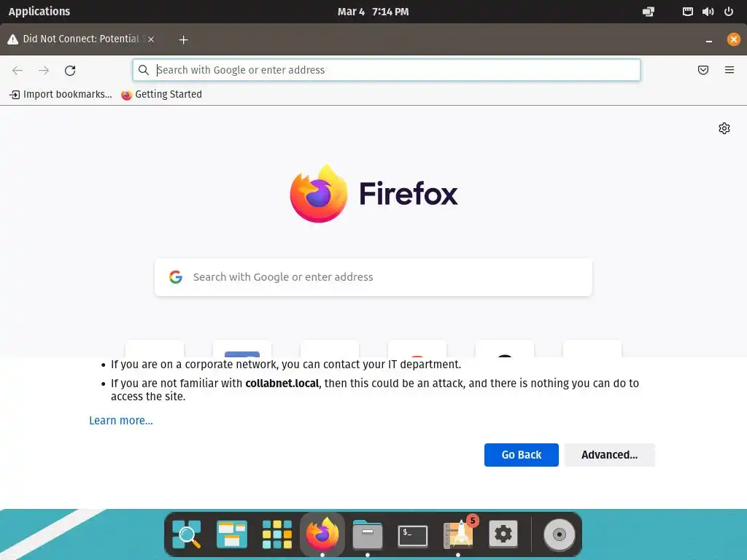Click the Go Back button
Image resolution: width=747 pixels, height=560 pixels.
pyautogui.click(x=521, y=455)
